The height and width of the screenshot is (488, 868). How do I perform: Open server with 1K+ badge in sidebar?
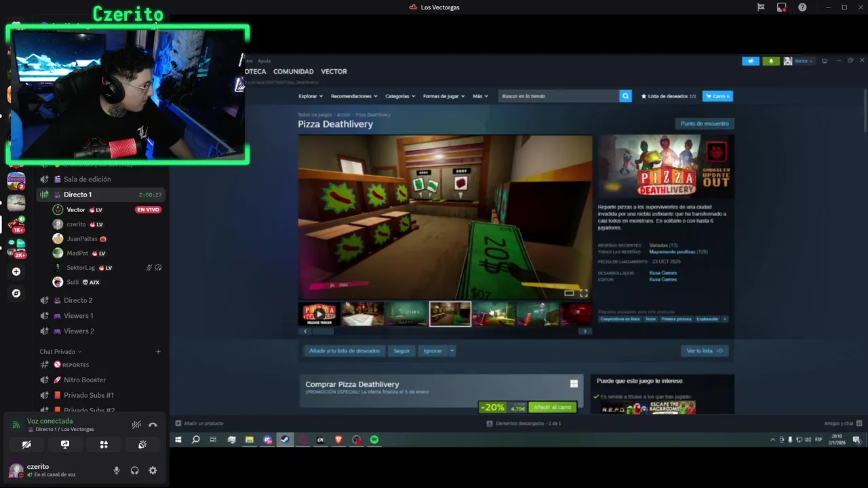coord(16,225)
